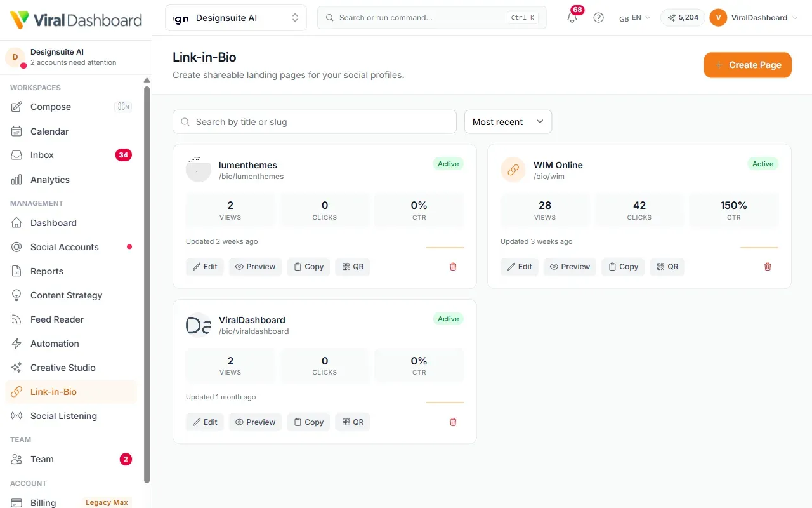Open the Most recent sort dropdown

pos(508,122)
